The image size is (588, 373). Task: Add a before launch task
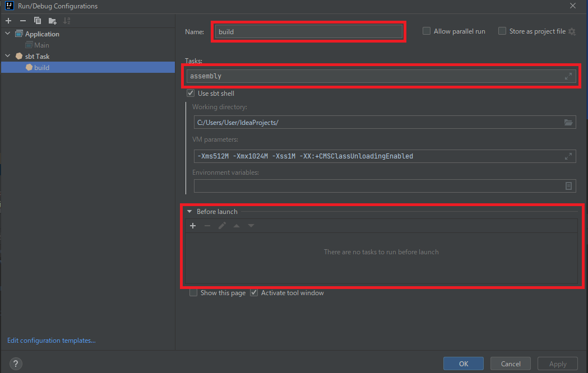click(x=193, y=226)
